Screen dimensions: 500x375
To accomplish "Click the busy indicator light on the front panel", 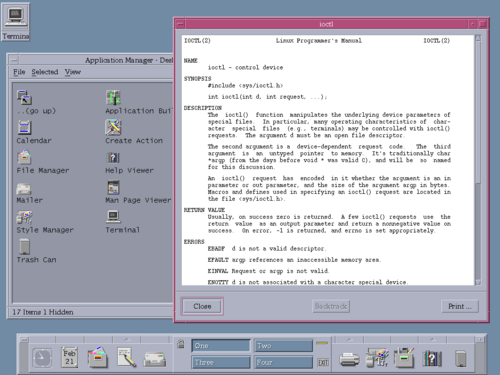I will [x=322, y=343].
